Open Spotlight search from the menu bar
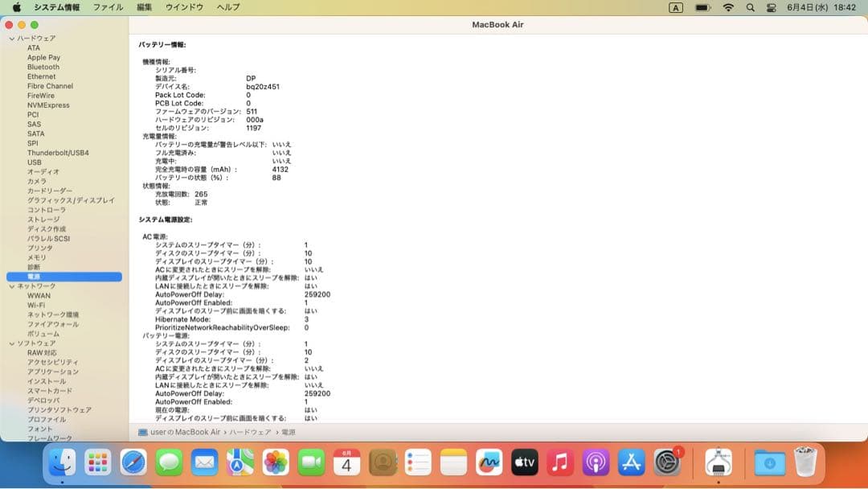This screenshot has width=868, height=489. click(750, 7)
